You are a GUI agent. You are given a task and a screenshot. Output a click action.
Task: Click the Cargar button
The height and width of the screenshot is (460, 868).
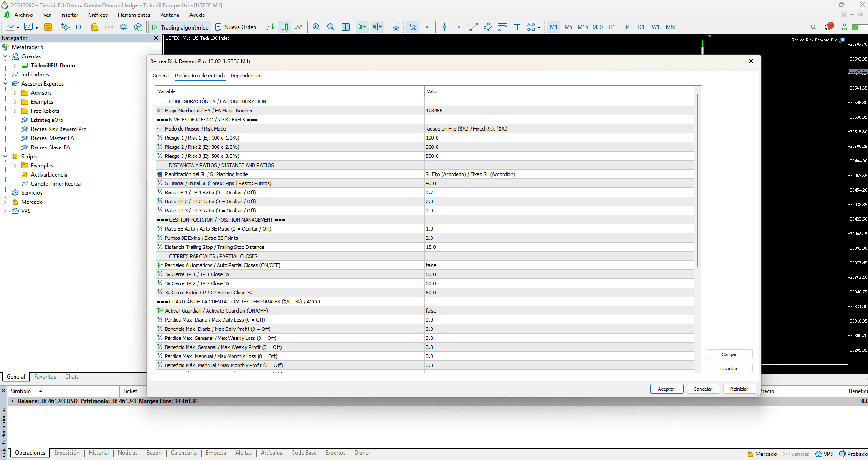[x=729, y=354]
